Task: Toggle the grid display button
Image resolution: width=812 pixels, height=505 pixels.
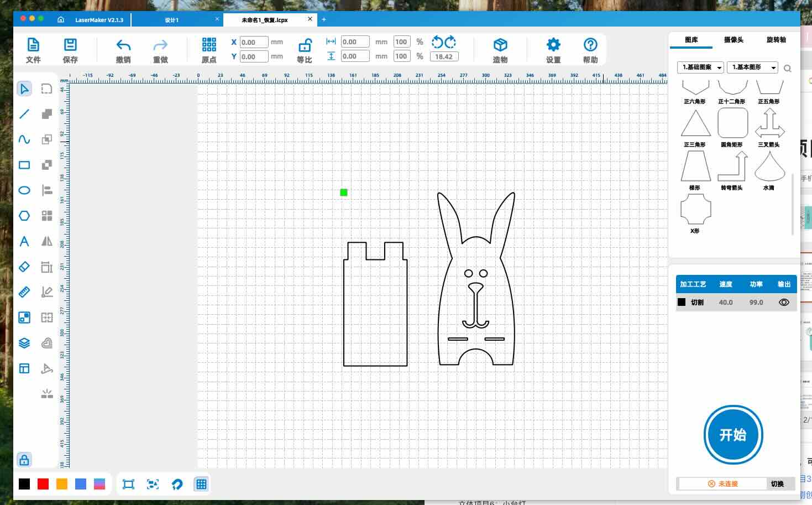Action: [x=201, y=485]
